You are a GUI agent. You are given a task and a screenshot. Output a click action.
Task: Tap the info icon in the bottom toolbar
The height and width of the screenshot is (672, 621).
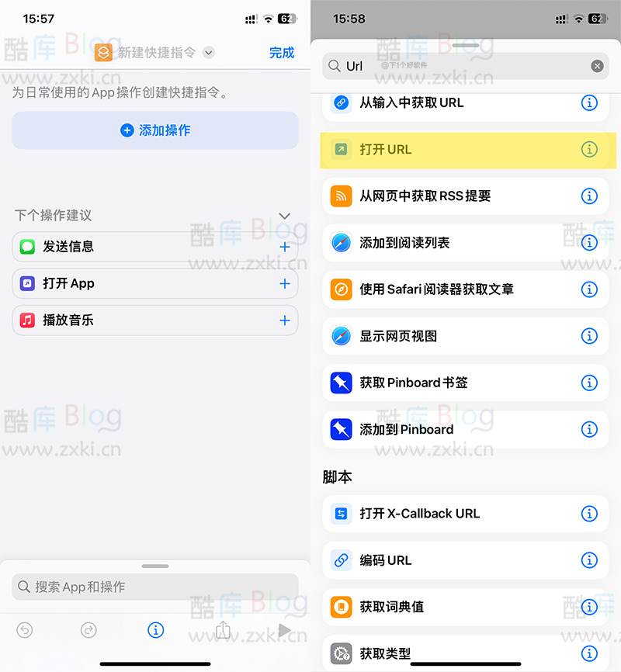155,630
